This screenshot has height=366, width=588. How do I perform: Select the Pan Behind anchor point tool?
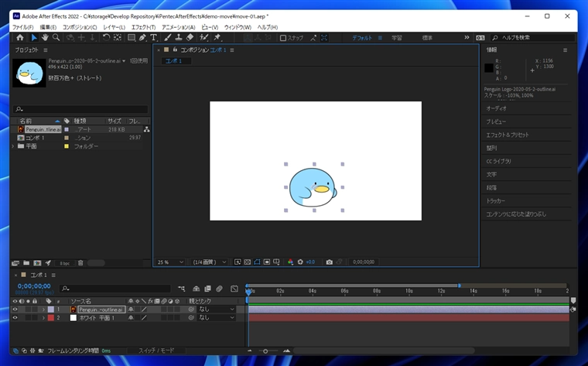pos(118,37)
